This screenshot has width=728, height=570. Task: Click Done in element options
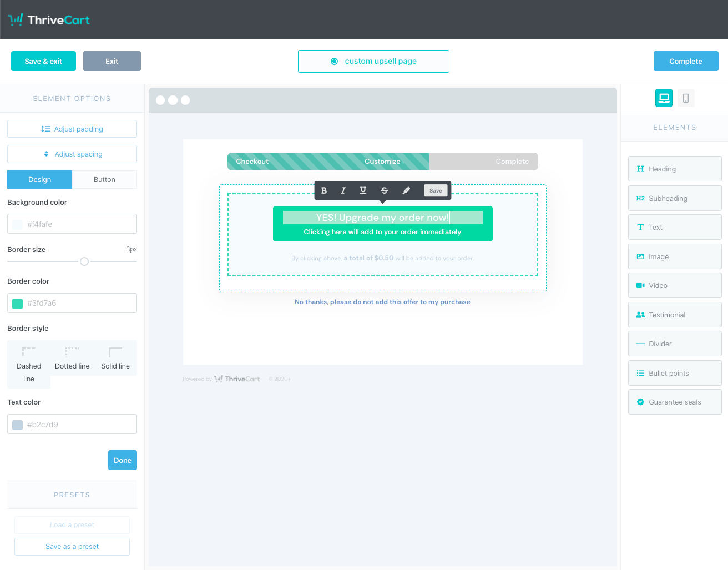point(123,460)
